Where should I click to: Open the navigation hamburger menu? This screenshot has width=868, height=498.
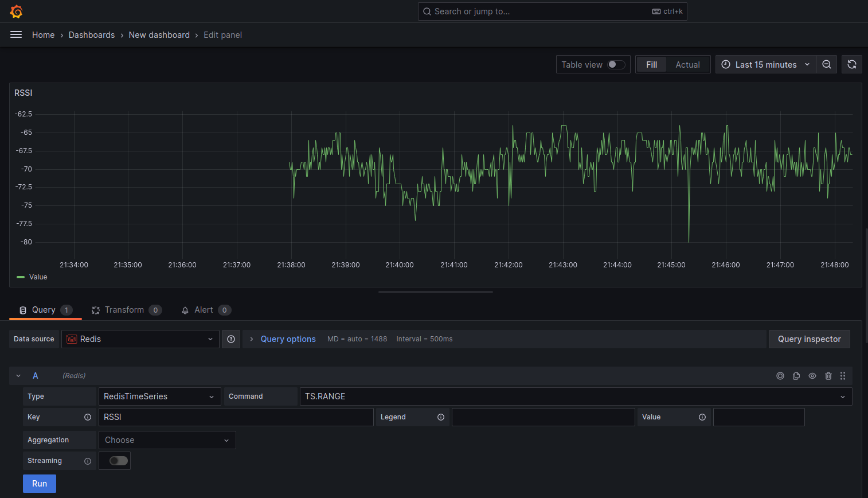pyautogui.click(x=16, y=34)
